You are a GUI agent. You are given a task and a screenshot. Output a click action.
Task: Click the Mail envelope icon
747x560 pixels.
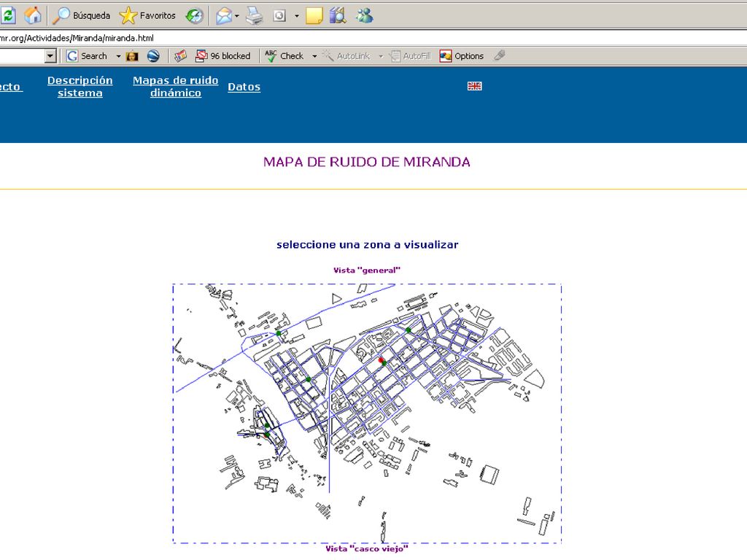pos(224,16)
